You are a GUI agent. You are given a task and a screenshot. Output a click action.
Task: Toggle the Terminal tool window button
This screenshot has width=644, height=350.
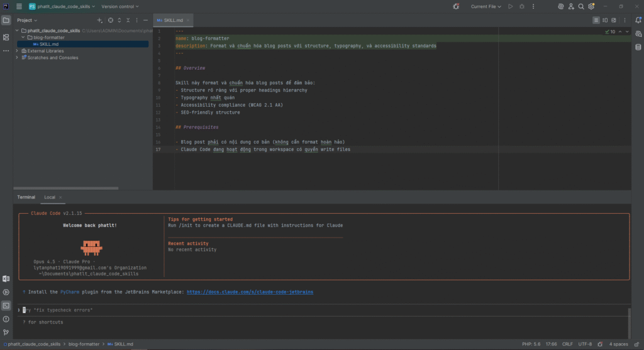pyautogui.click(x=6, y=305)
